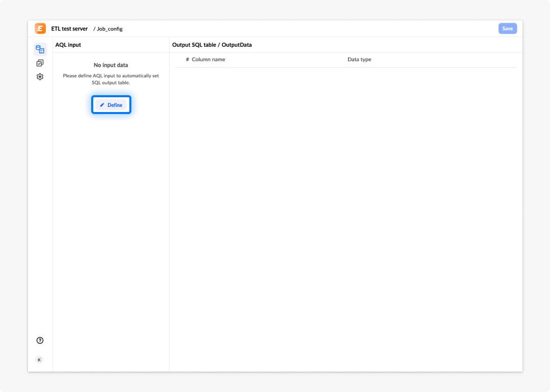The width and height of the screenshot is (550, 392).
Task: Select the Job_config breadcrumb
Action: [110, 29]
